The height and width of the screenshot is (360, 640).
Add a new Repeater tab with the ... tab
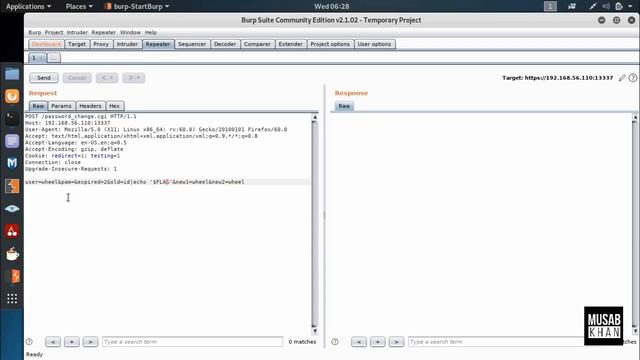click(x=53, y=58)
